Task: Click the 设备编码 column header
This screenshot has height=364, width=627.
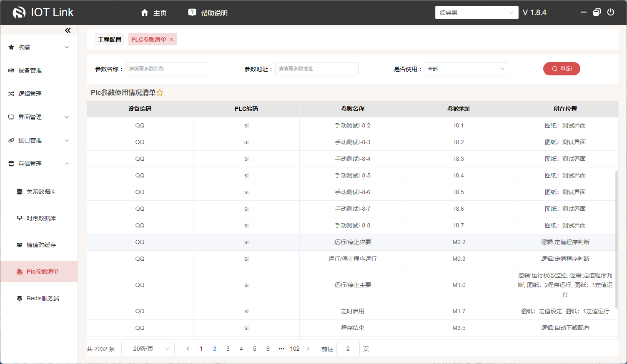Action: click(140, 109)
